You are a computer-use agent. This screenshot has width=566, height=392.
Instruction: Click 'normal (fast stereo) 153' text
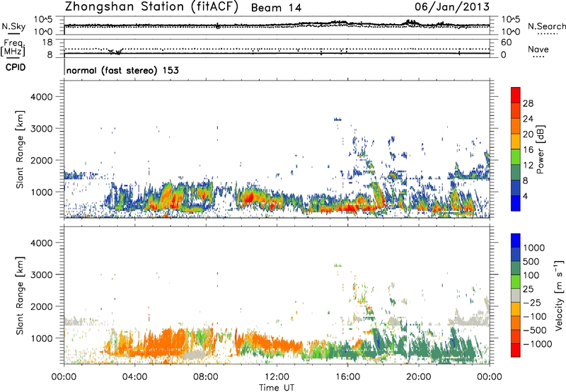122,70
